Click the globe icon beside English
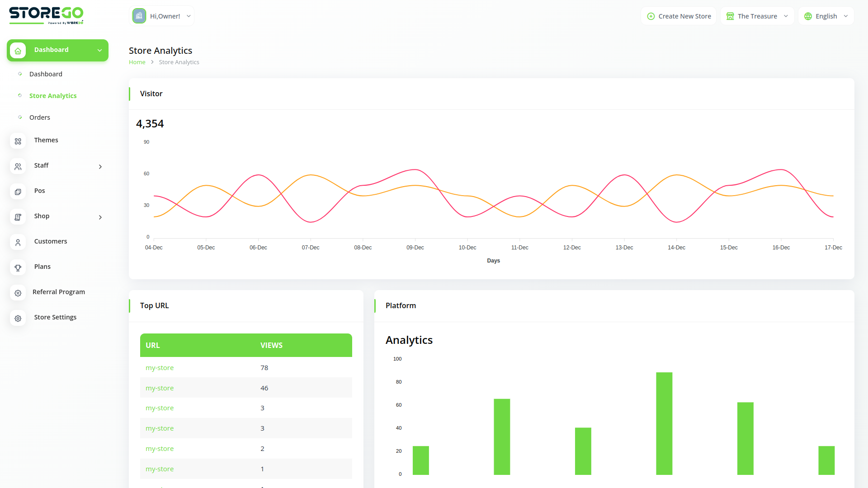This screenshot has height=488, width=868. (x=808, y=16)
